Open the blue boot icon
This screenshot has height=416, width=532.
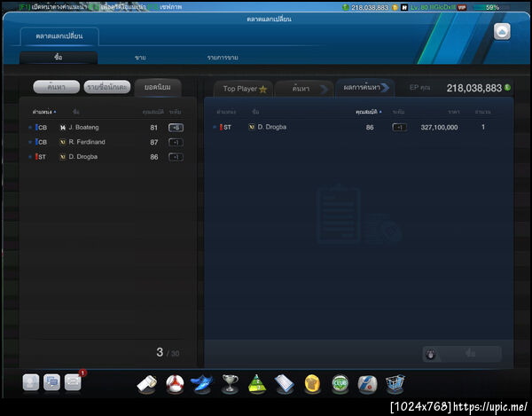click(202, 384)
